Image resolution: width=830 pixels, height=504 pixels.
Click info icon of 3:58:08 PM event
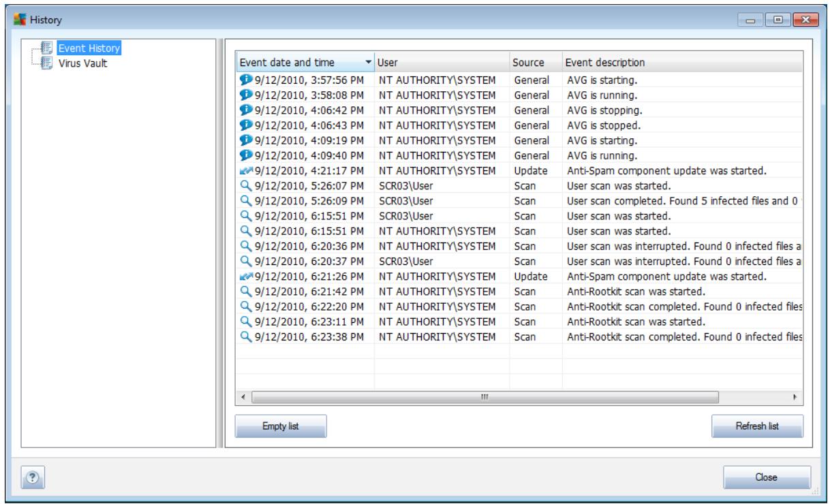point(246,95)
